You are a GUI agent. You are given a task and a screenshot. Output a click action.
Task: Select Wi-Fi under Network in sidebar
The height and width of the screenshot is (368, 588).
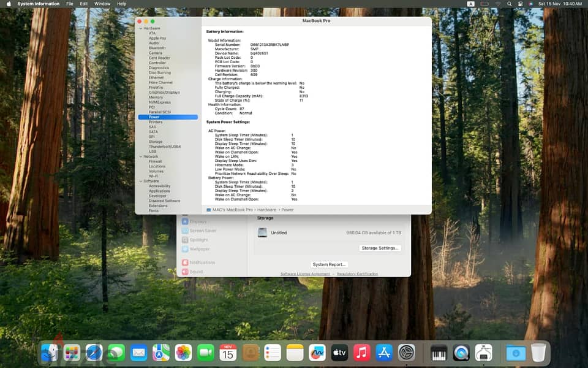click(x=153, y=176)
